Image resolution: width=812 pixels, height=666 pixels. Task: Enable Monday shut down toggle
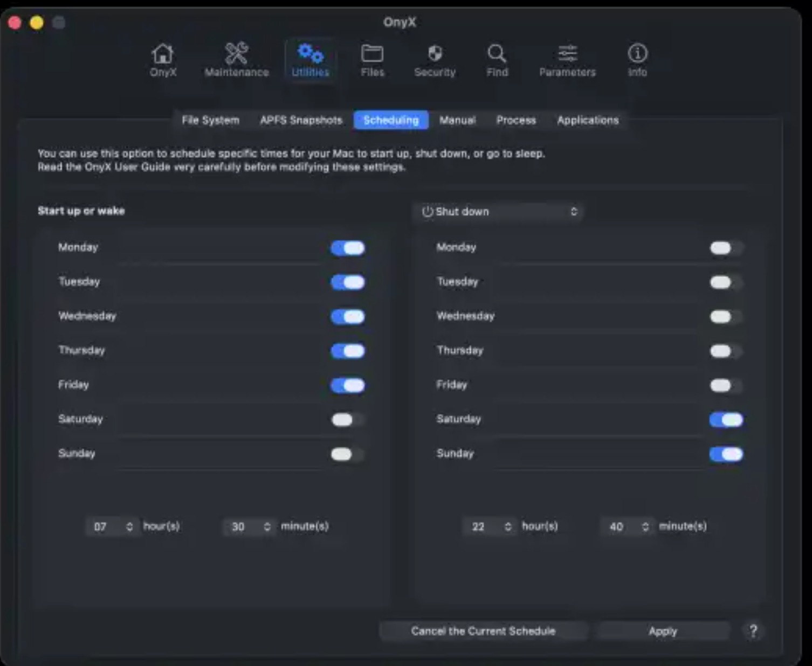pos(726,248)
